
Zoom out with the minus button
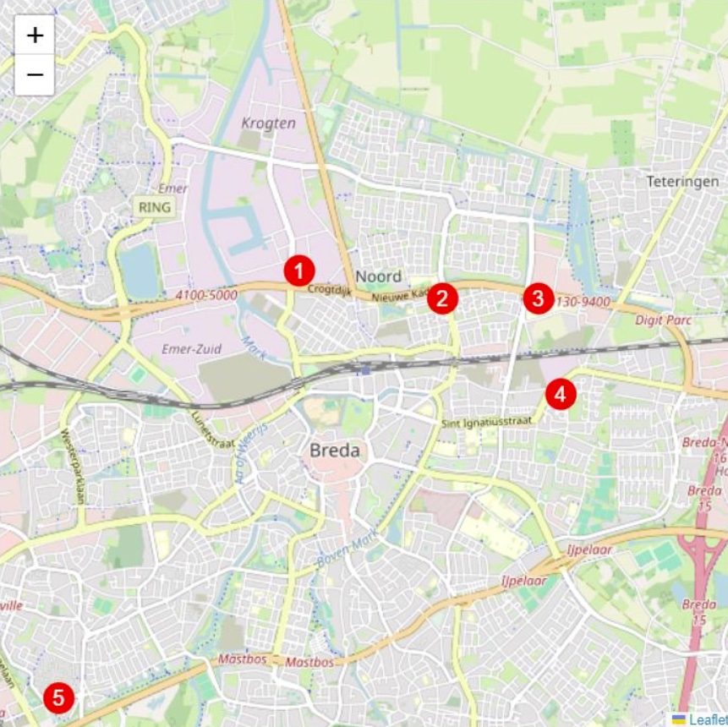point(35,74)
